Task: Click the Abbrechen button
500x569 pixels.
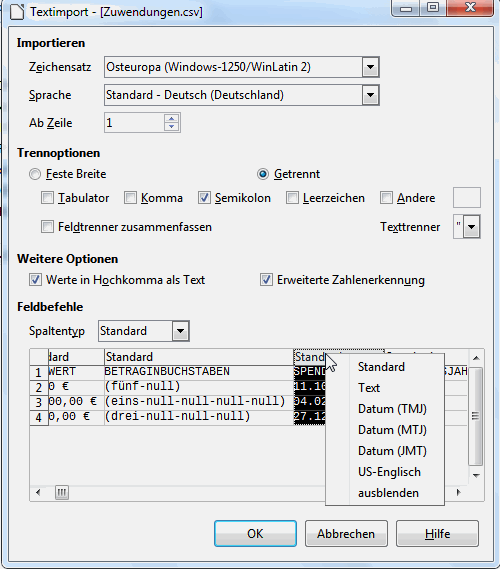Action: (x=346, y=533)
